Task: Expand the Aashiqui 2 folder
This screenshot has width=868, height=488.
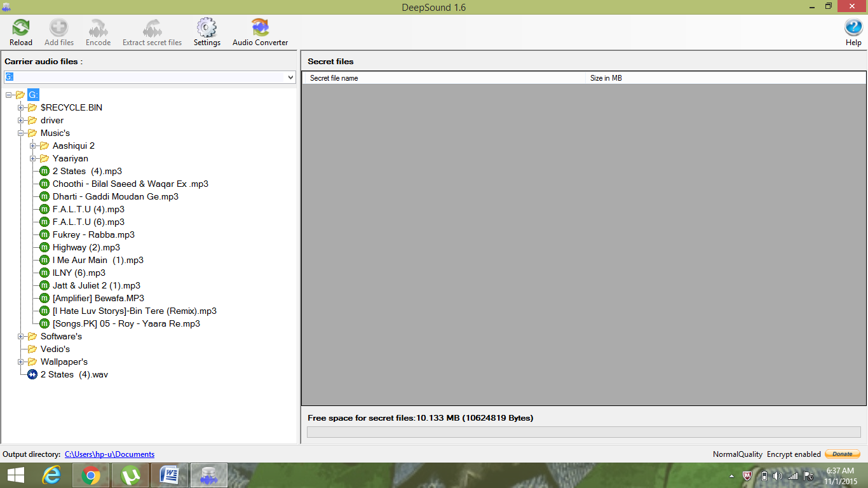Action: pos(32,146)
